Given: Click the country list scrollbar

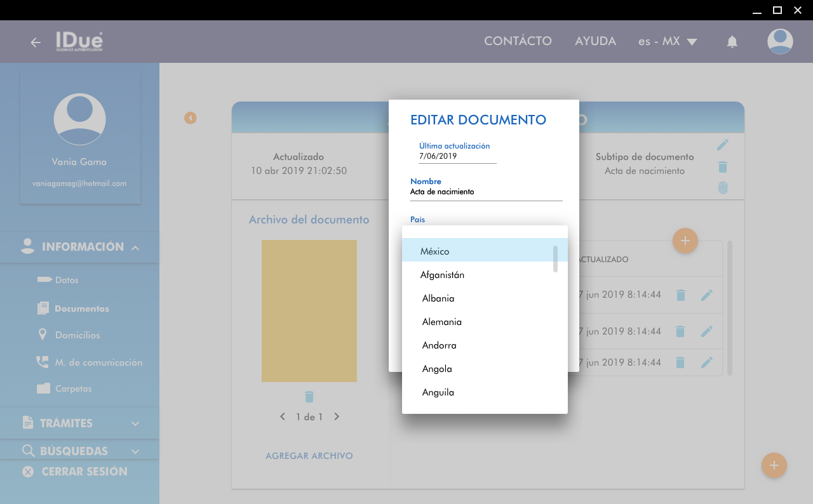Looking at the screenshot, I should [x=555, y=258].
